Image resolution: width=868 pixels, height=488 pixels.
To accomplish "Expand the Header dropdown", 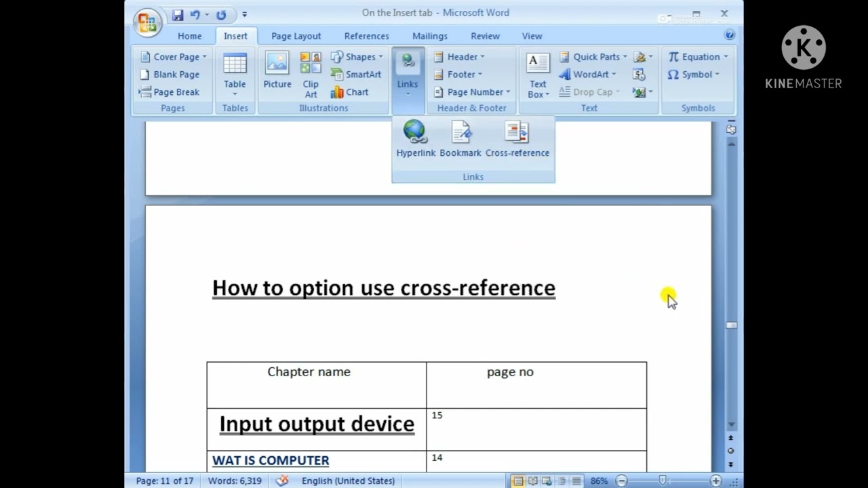I will point(459,57).
